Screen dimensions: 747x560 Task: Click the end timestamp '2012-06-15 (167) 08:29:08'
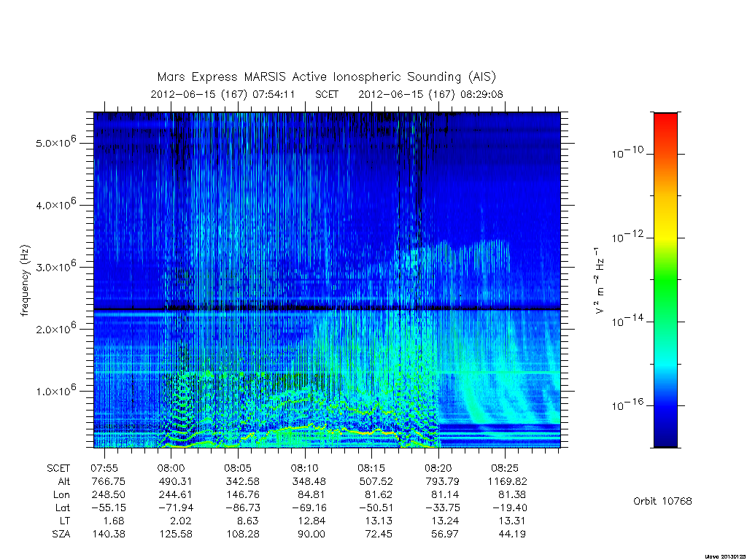430,94
